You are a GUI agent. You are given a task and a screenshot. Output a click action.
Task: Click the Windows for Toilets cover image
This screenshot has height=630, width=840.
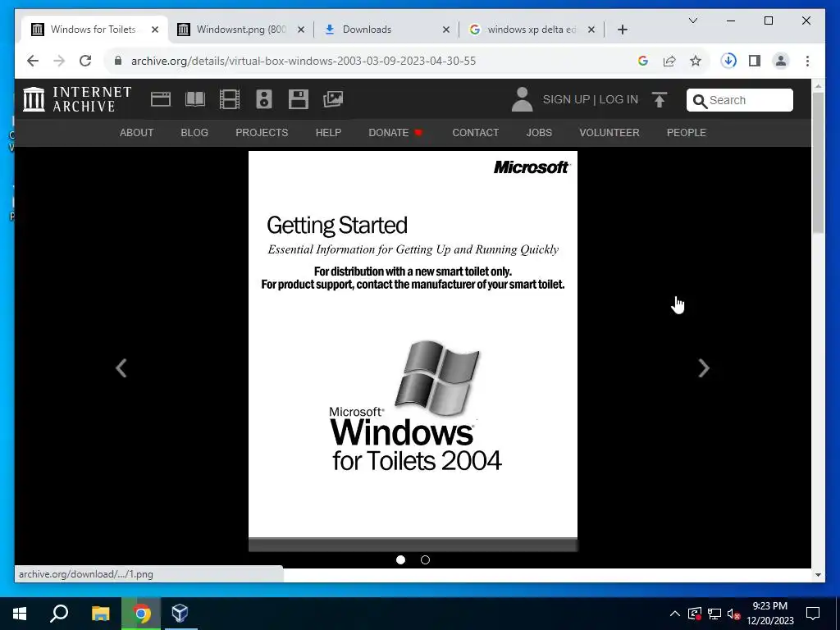(413, 345)
